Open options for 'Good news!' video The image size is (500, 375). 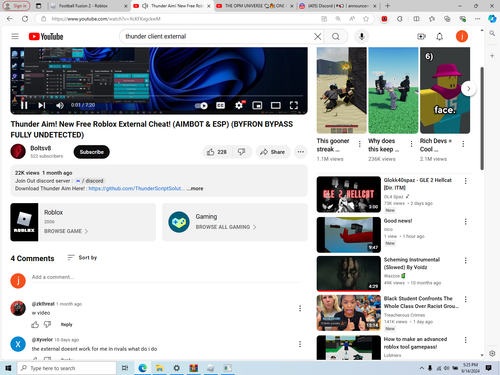click(466, 222)
